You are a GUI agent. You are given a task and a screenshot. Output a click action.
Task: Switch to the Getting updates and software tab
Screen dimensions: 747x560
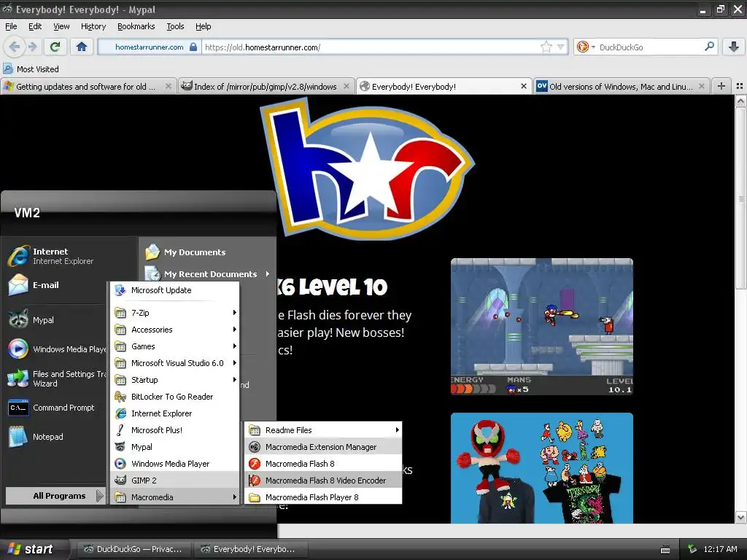tap(88, 86)
